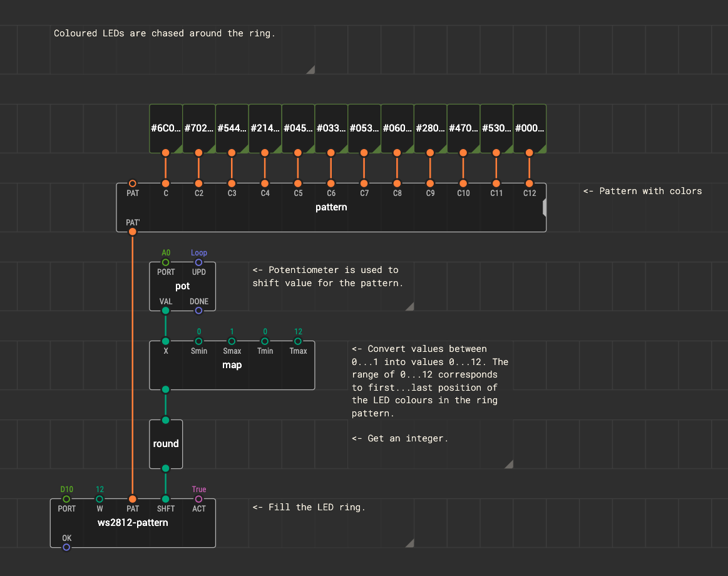The width and height of the screenshot is (728, 576).
Task: Click ws2812-pattern SHFT pin
Action: (x=166, y=500)
